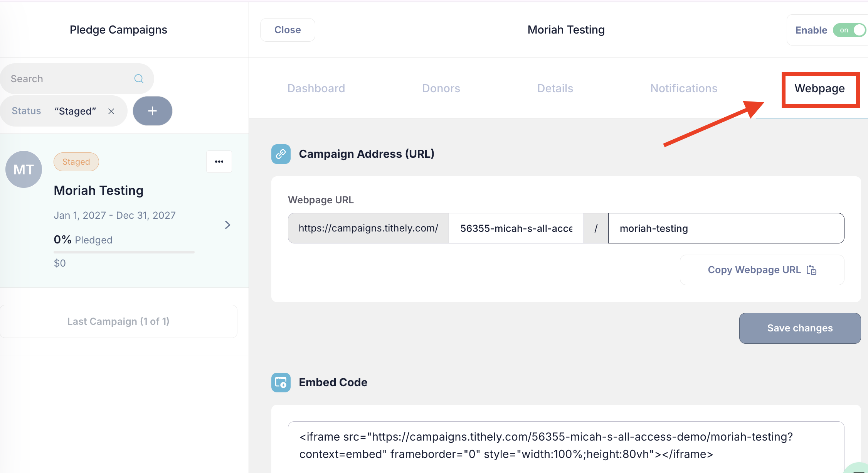Toggle the Enable campaign switch
This screenshot has height=473, width=868.
point(849,30)
